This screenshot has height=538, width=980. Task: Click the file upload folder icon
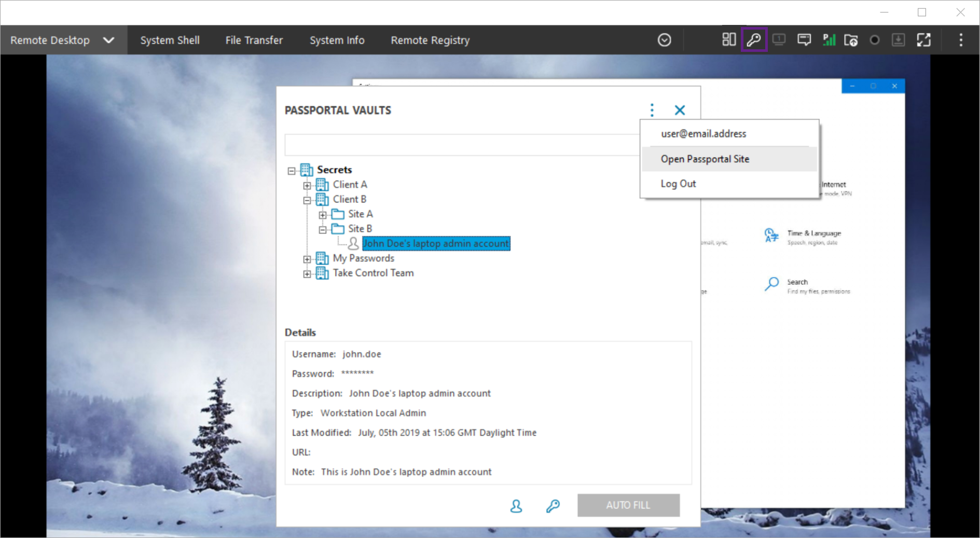coord(851,40)
